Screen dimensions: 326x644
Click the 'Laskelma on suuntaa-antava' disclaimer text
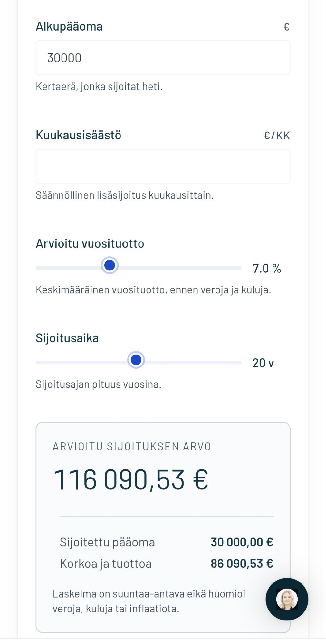coord(149,601)
